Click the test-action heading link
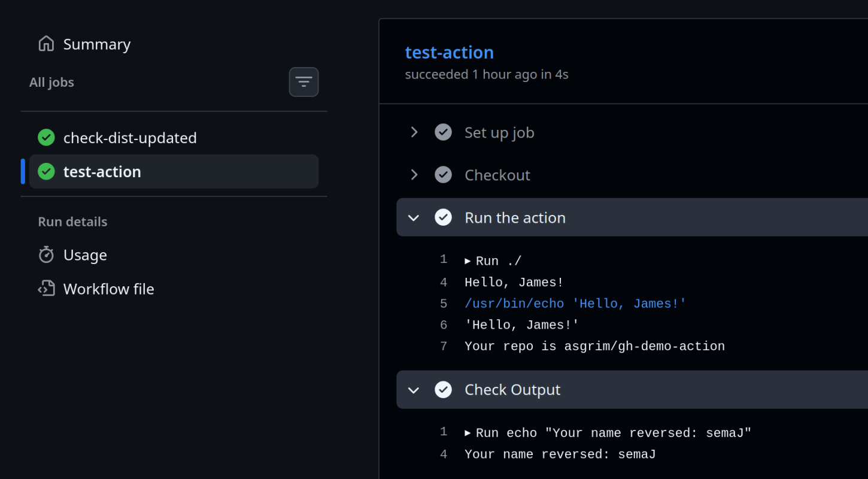Image resolution: width=868 pixels, height=479 pixels. pos(449,52)
